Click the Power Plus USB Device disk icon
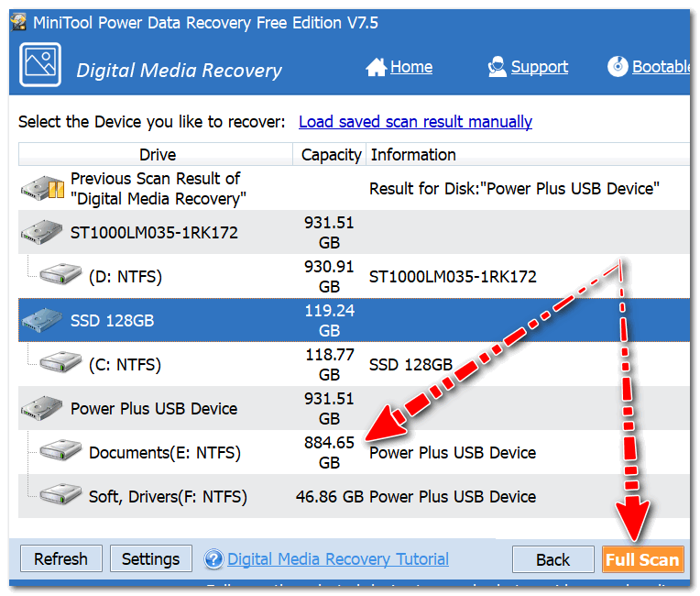 (x=42, y=408)
